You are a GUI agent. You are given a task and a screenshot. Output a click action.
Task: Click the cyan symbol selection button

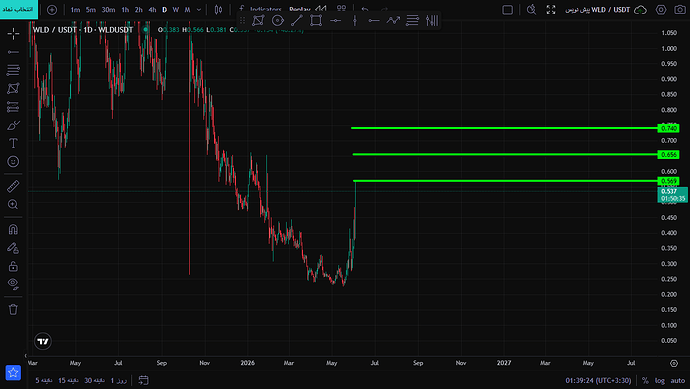18,9
